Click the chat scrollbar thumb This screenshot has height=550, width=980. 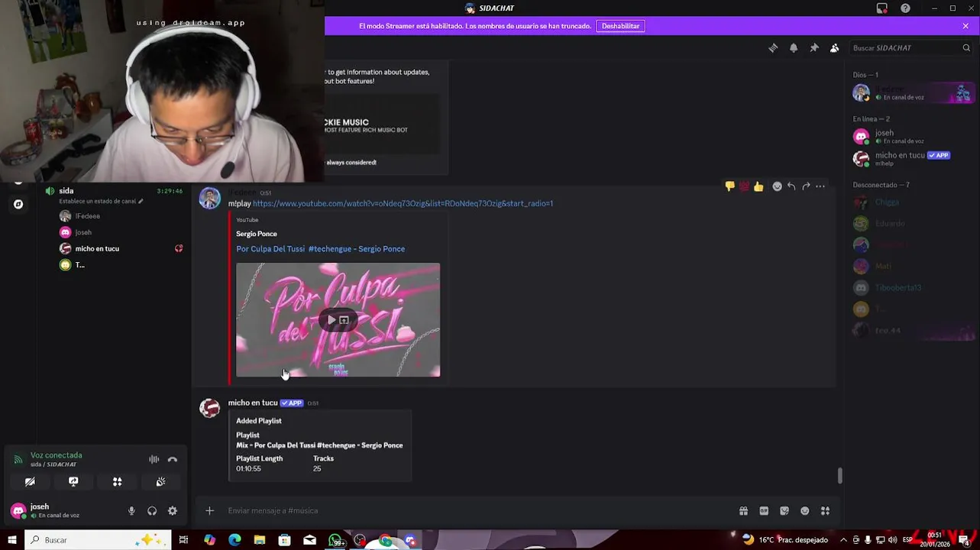click(840, 475)
